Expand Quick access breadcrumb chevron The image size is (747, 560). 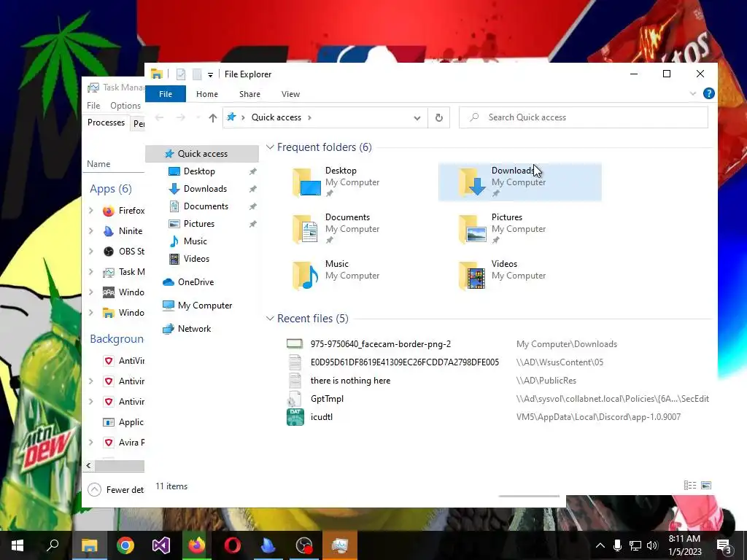[x=309, y=117]
